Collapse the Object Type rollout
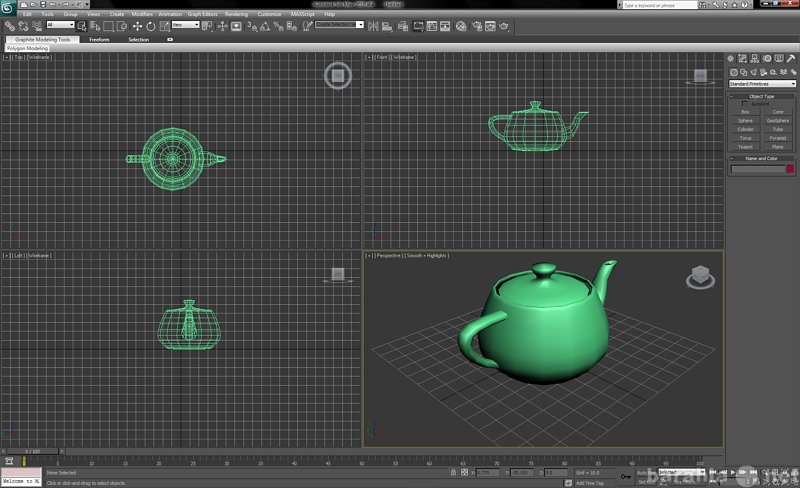This screenshot has height=488, width=800. tap(761, 96)
